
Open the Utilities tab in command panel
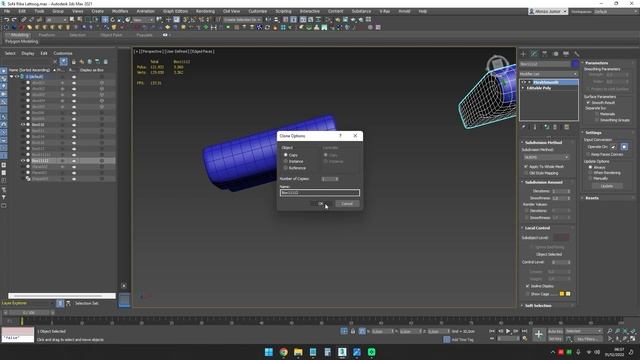(x=576, y=54)
